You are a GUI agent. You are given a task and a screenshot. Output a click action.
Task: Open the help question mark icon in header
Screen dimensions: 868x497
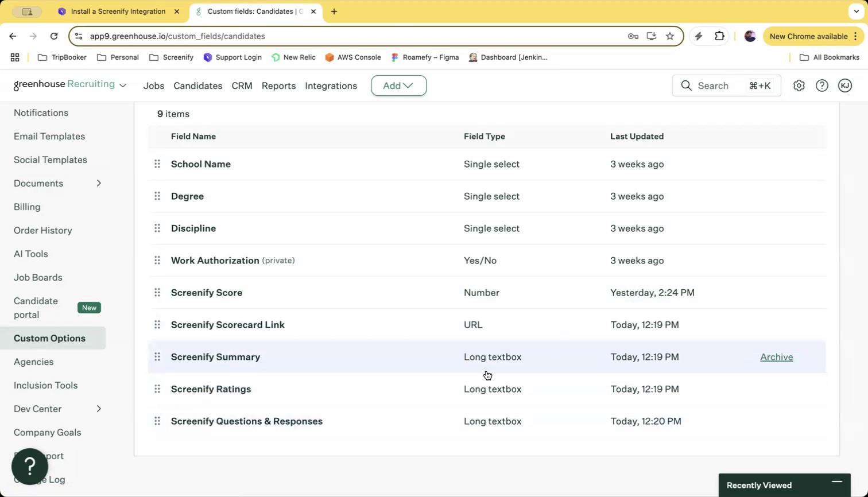(x=822, y=86)
